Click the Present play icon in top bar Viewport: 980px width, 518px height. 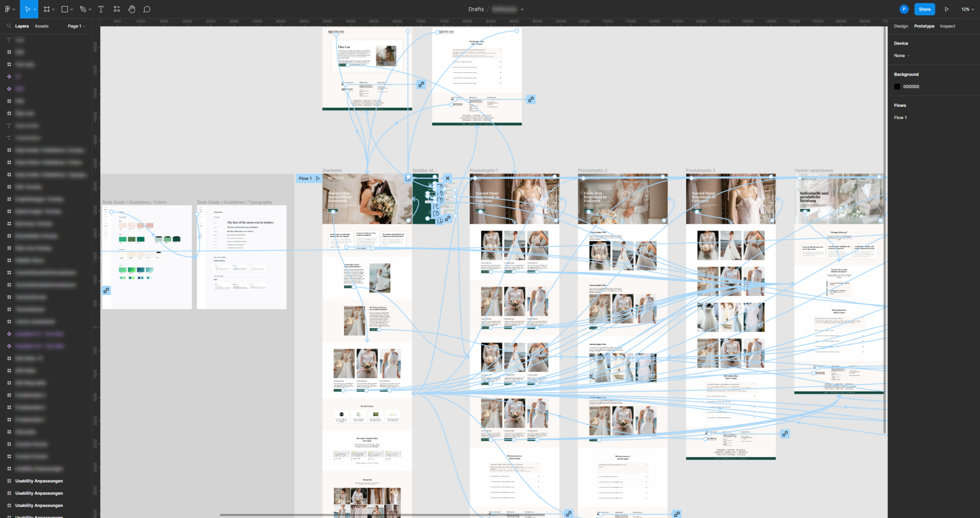pos(947,9)
